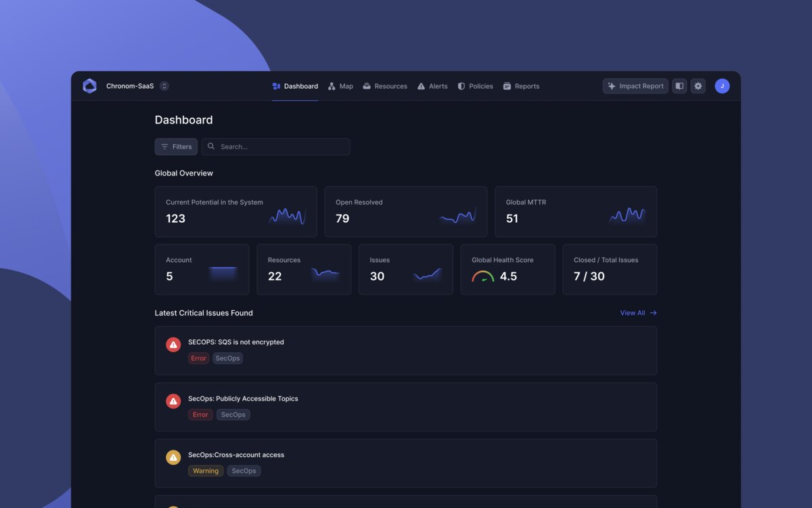Click the Global Health Score gauge

coord(483,276)
